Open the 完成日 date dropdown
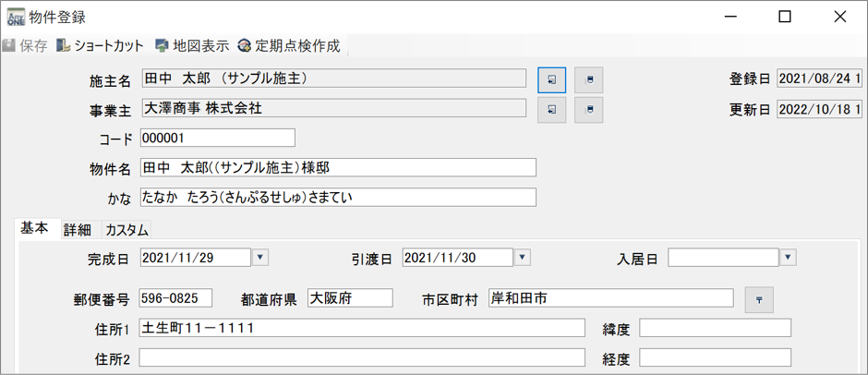 click(x=260, y=257)
